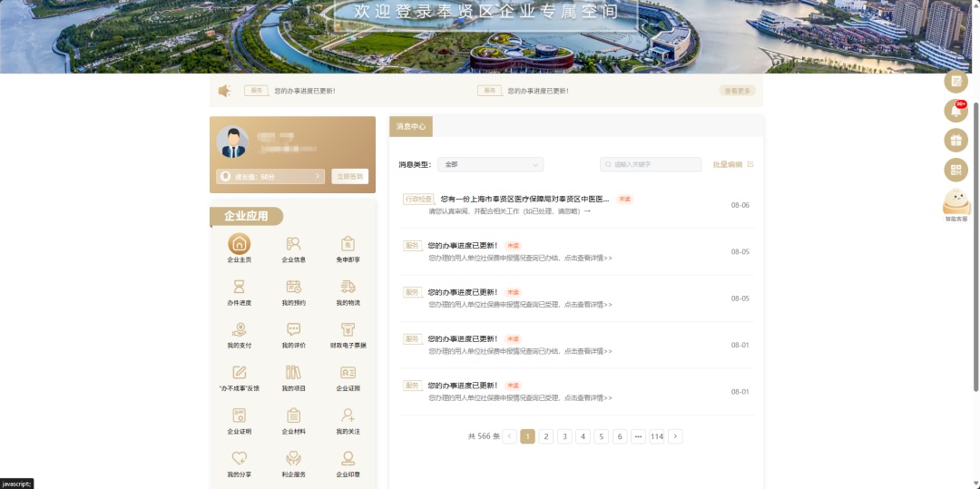Image resolution: width=980 pixels, height=489 pixels.
Task: Open the 企业主页 home icon
Action: pyautogui.click(x=239, y=244)
